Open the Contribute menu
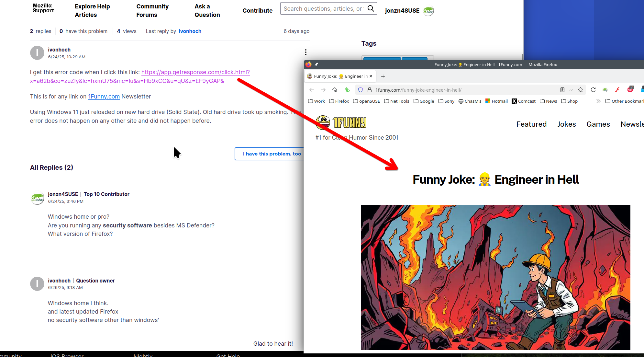The width and height of the screenshot is (644, 357). pyautogui.click(x=257, y=11)
